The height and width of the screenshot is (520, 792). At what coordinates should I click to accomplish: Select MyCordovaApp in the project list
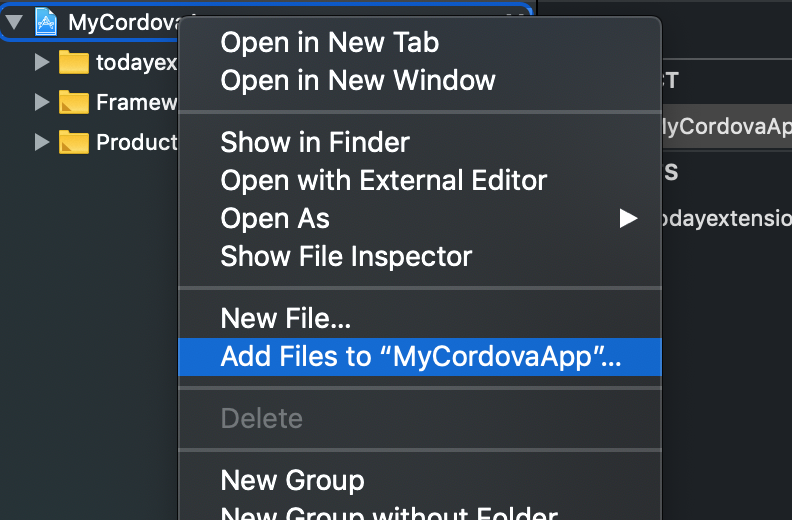click(x=726, y=127)
